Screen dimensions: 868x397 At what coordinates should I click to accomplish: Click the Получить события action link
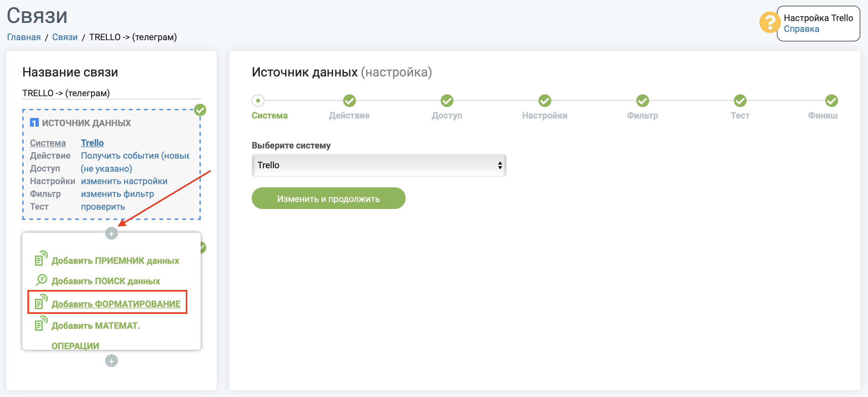(x=135, y=156)
